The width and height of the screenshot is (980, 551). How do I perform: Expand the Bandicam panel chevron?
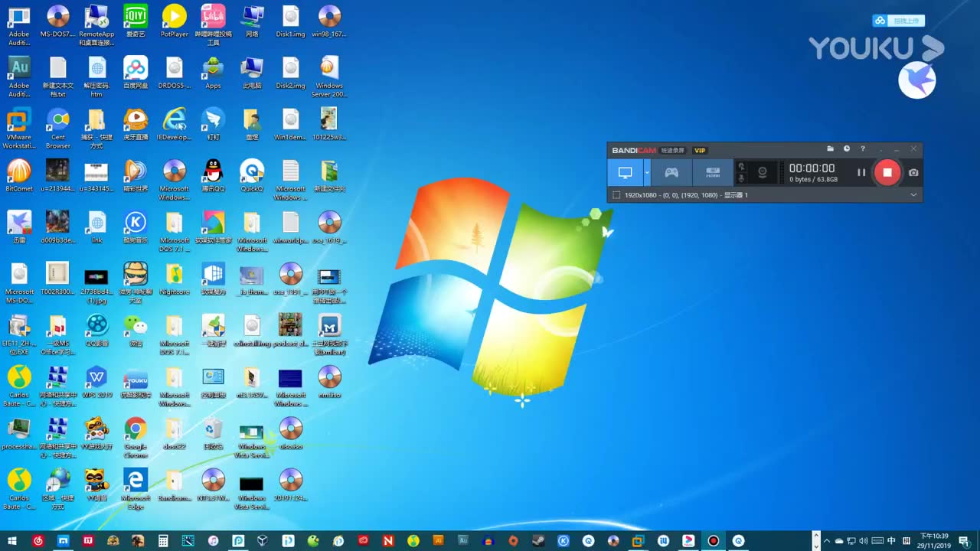(x=913, y=195)
